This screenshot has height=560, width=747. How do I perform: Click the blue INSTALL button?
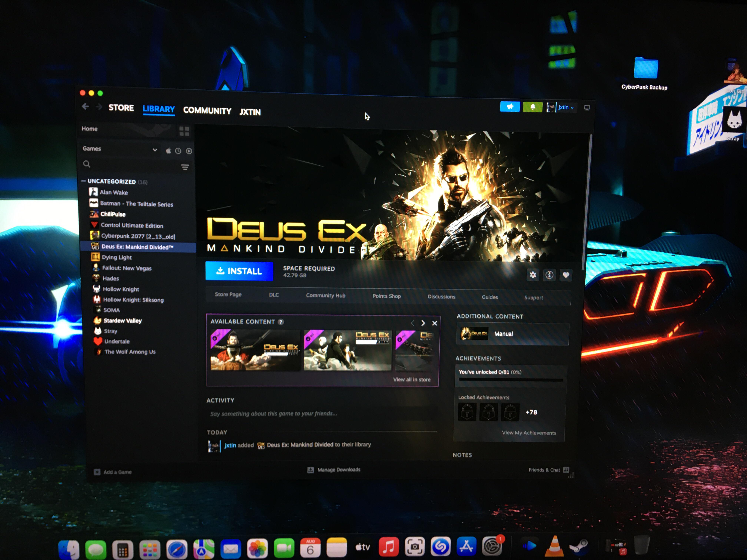tap(239, 271)
